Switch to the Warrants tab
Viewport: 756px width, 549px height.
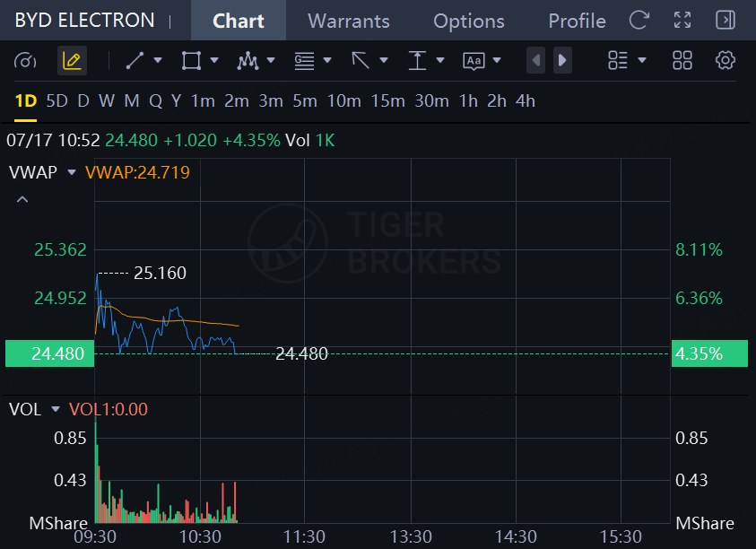(x=349, y=21)
